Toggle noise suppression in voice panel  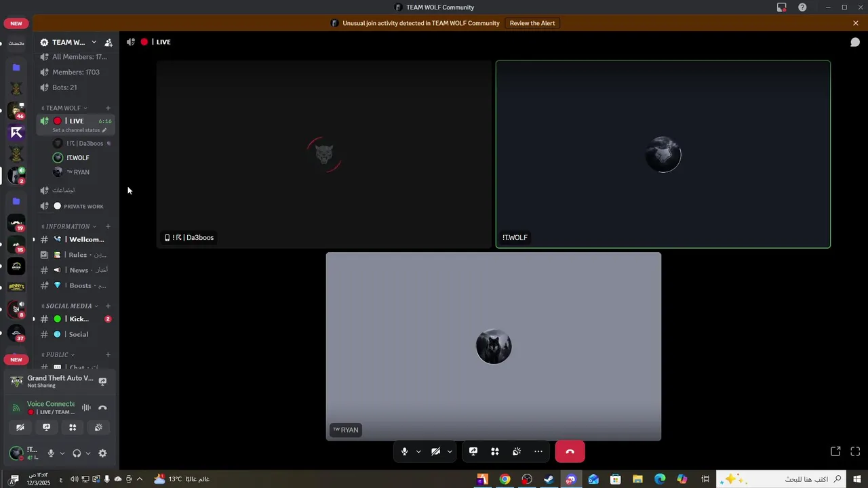click(x=86, y=407)
